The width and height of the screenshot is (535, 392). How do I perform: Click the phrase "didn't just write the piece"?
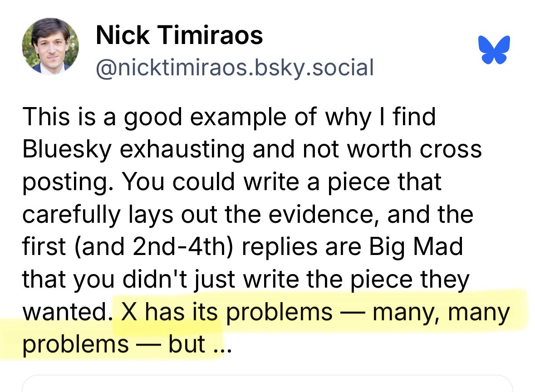click(275, 280)
